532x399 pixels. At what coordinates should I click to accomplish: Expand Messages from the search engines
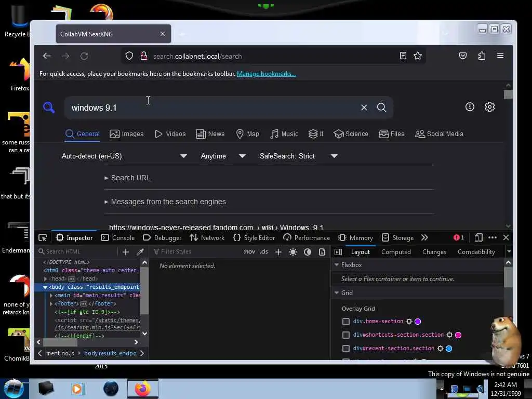[x=165, y=202]
